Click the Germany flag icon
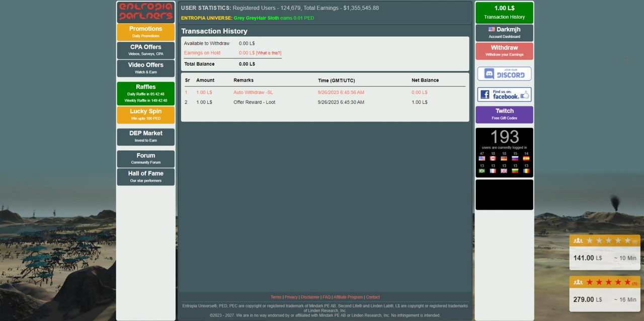Image resolution: width=644 pixels, height=321 pixels. (x=504, y=158)
